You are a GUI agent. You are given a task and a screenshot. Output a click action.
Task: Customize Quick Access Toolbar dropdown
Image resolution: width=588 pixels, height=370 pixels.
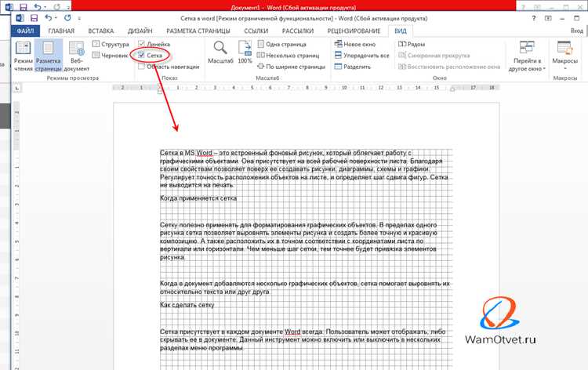pos(79,18)
